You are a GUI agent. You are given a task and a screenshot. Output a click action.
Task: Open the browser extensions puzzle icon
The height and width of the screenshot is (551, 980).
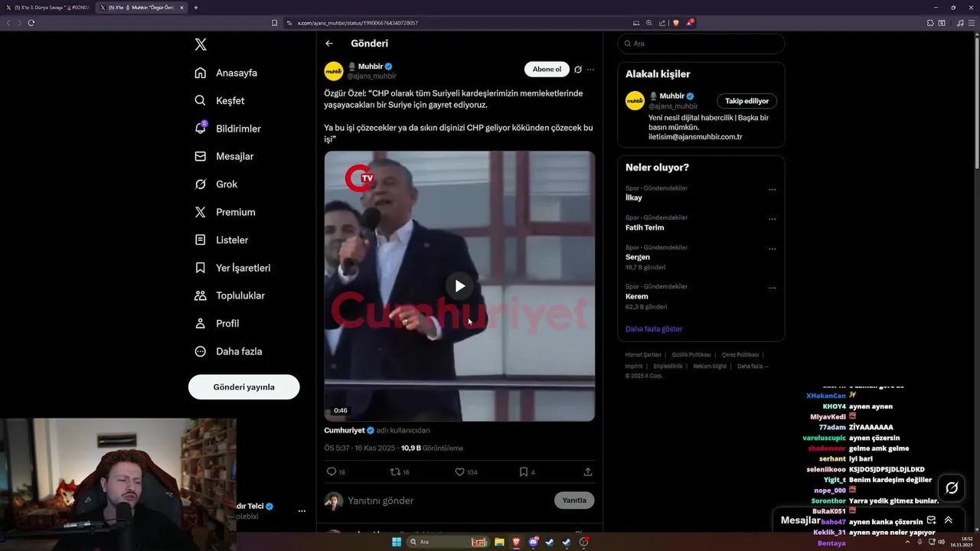click(x=930, y=23)
